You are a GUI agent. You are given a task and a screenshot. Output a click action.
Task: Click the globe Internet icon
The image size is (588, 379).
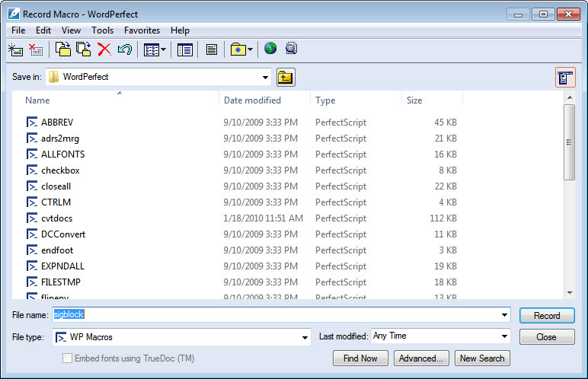tap(270, 49)
